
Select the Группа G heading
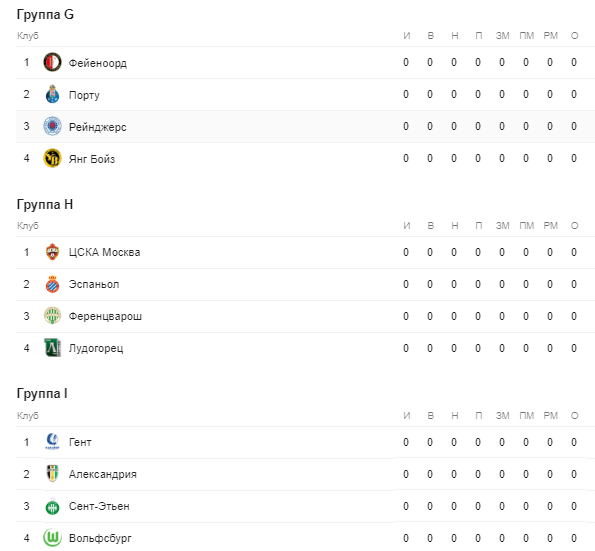click(45, 14)
